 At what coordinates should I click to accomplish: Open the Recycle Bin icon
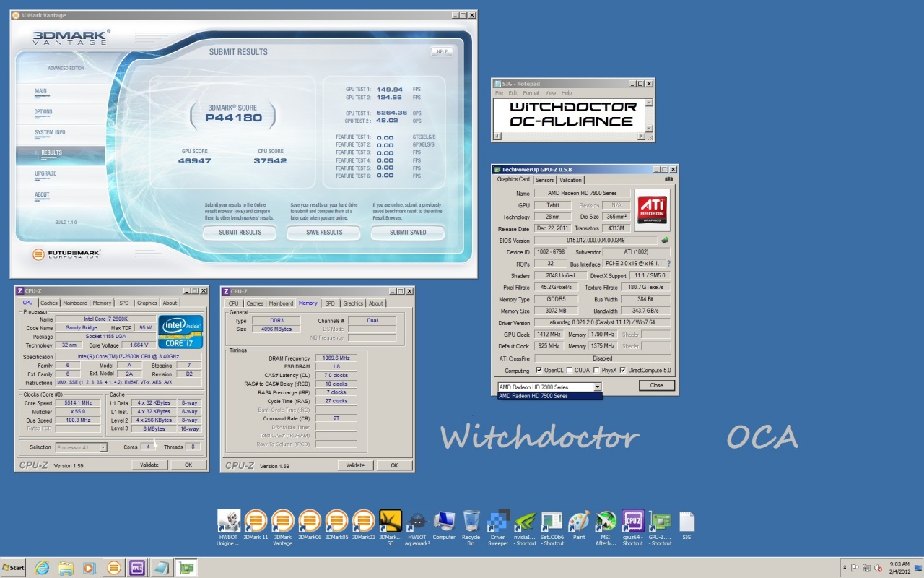click(x=471, y=522)
